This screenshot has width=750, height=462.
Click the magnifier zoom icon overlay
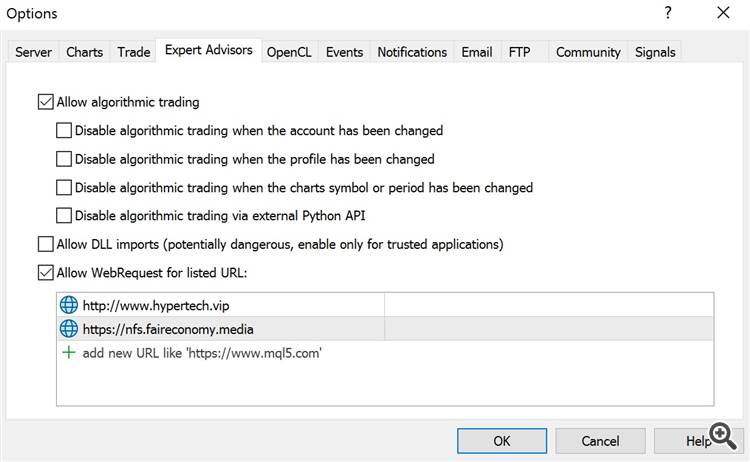(x=724, y=436)
